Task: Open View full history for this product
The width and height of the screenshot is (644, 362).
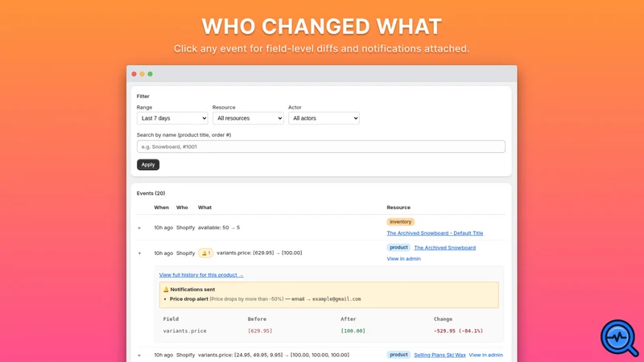Action: point(201,275)
